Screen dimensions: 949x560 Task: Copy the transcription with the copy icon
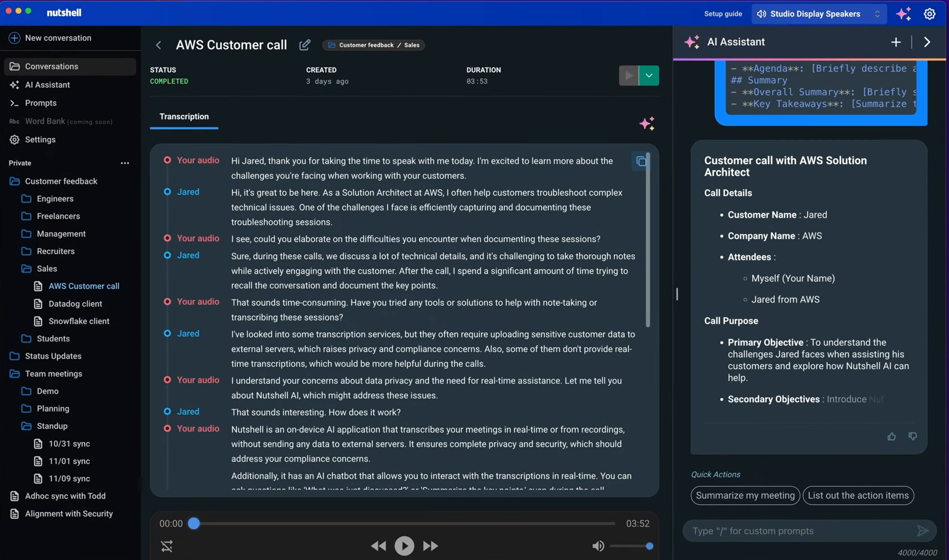641,162
